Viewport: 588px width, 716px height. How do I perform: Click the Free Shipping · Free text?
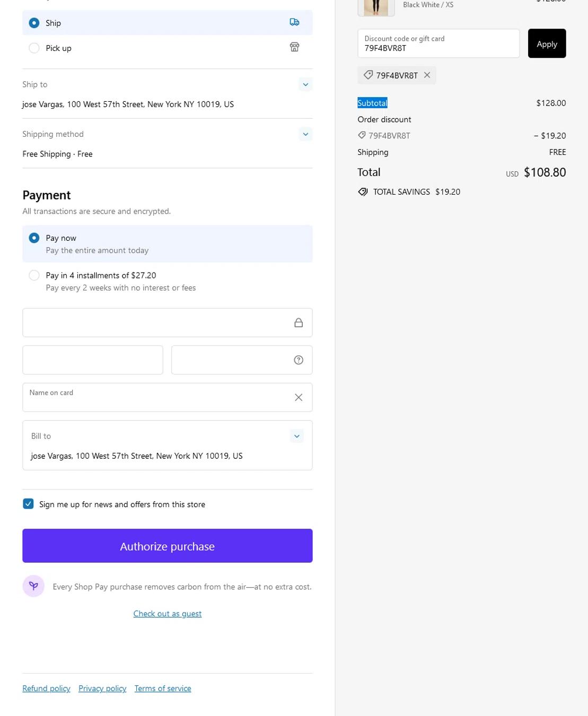coord(57,154)
